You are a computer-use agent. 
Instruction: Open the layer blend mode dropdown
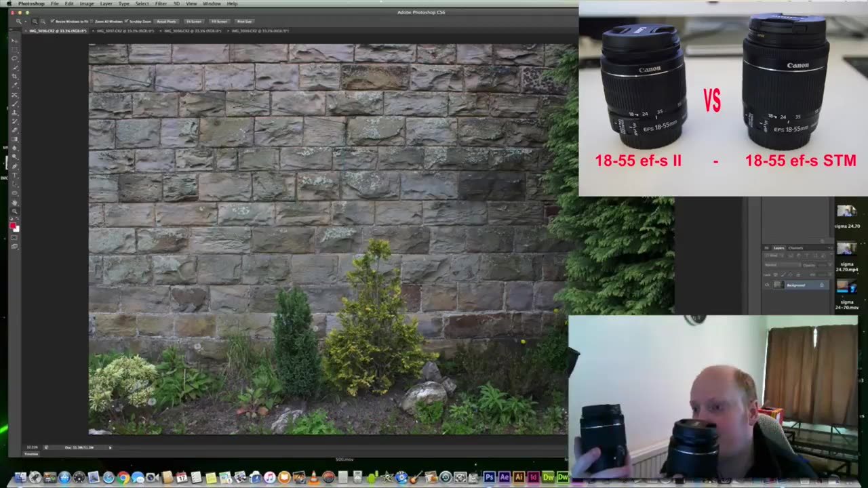(783, 265)
